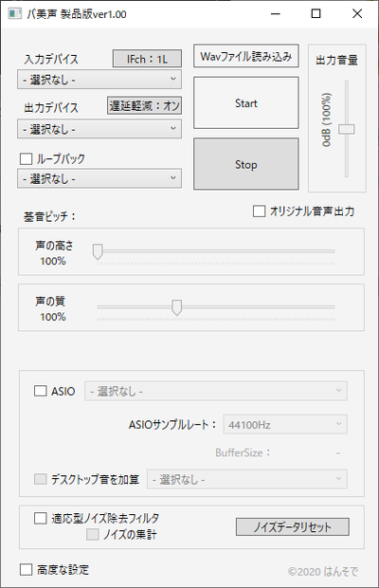Check the 高度な設定 option
The width and height of the screenshot is (379, 588).
tap(26, 569)
